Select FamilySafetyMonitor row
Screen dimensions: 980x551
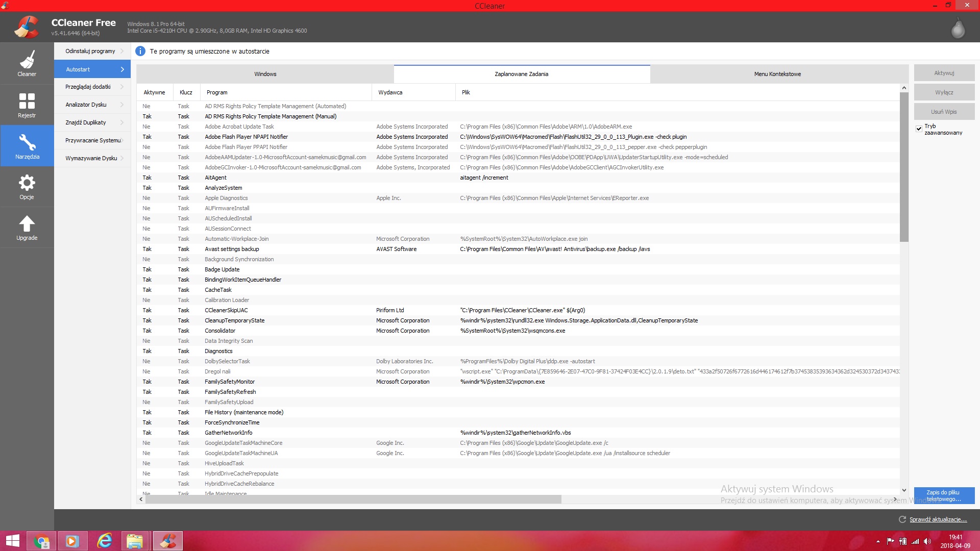518,382
